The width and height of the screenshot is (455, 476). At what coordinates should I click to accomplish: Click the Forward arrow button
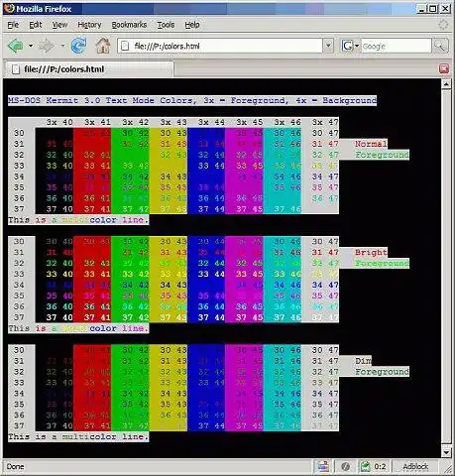[47, 46]
